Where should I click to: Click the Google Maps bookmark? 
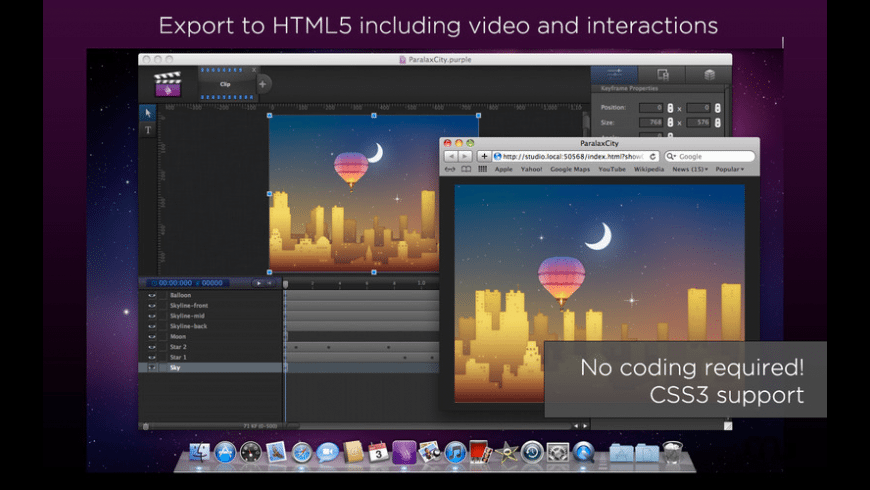569,170
